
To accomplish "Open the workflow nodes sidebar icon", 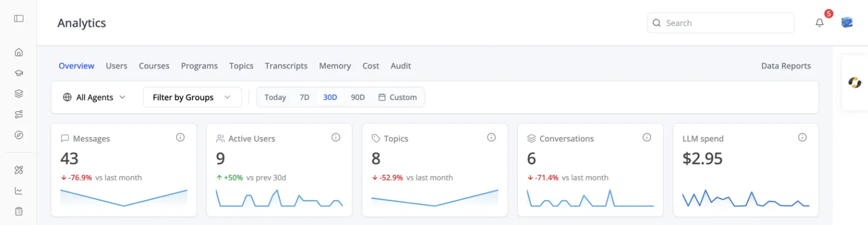I will [x=19, y=114].
